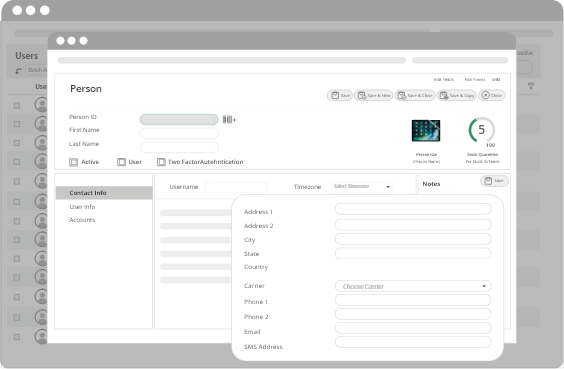Click the Save button in Notes panel

(x=494, y=181)
